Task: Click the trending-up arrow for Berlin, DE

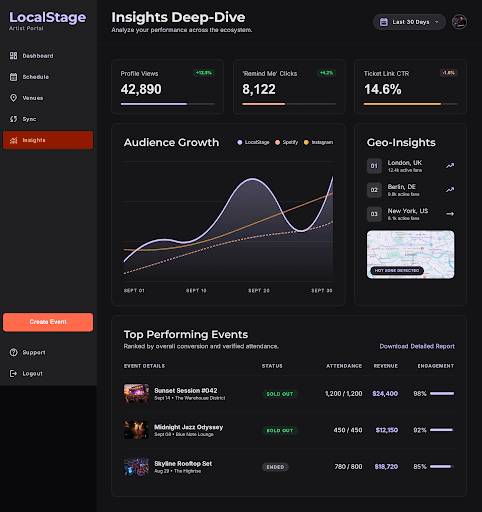Action: pos(450,190)
